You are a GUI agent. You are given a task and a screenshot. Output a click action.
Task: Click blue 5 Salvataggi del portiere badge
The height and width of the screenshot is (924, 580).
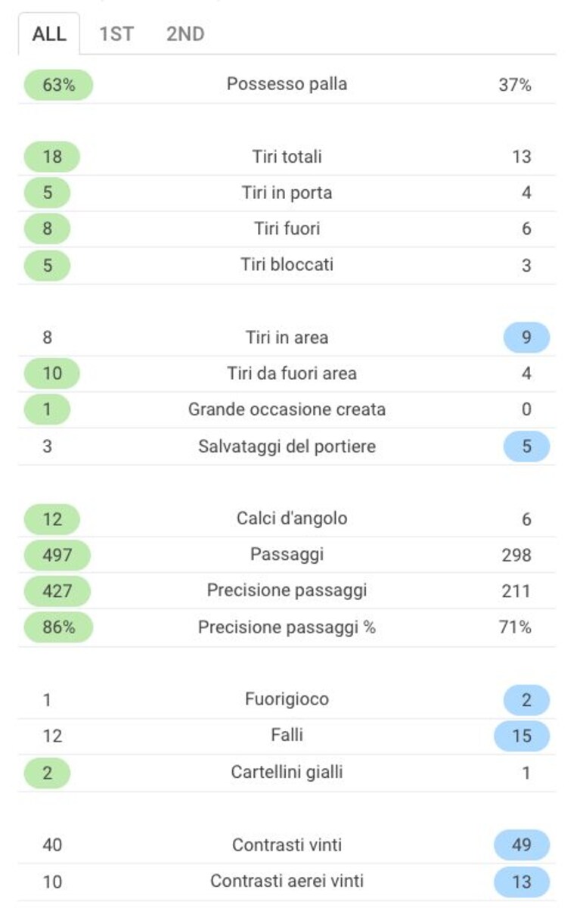pyautogui.click(x=526, y=446)
